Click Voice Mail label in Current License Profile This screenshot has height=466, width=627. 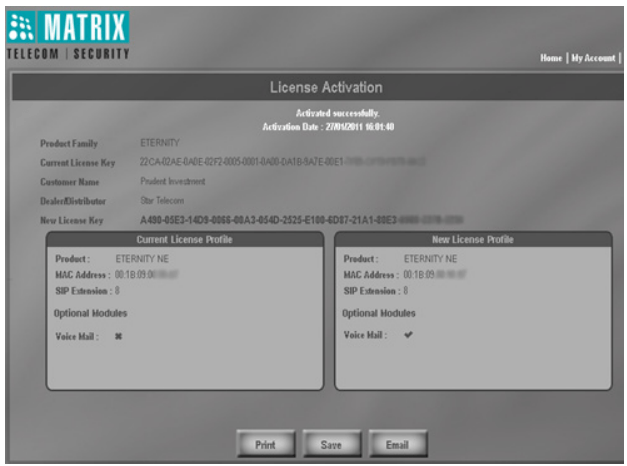(77, 336)
